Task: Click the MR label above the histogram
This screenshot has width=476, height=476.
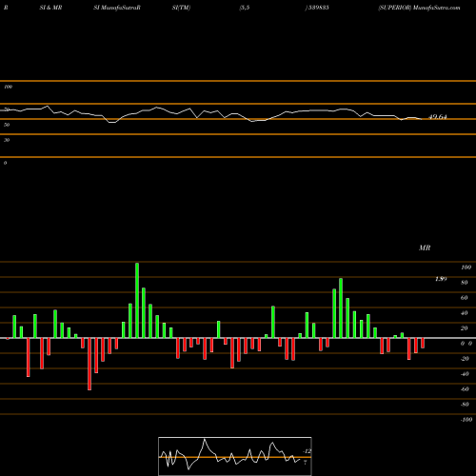Action: tap(425, 248)
